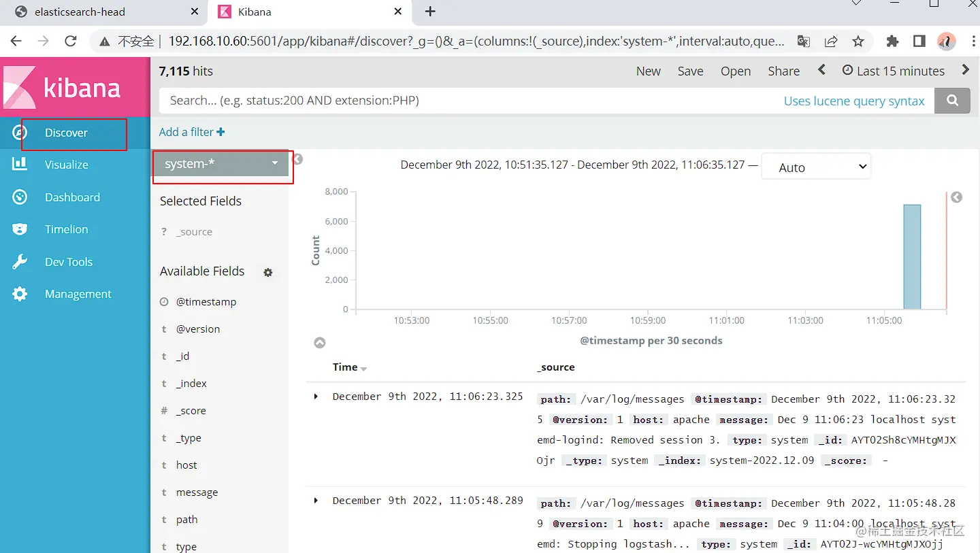
Task: Click the histogram bar at 11:05:30
Action: 912,257
